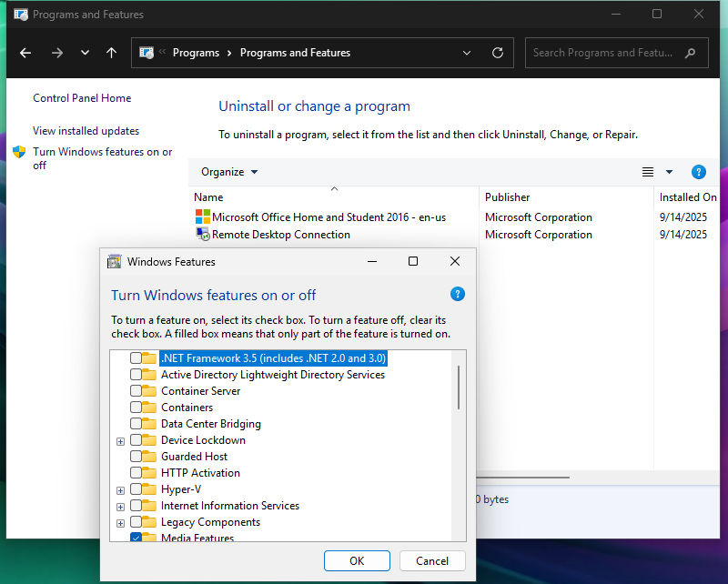
Task: Check Active Directory Lightweight Directory Services
Action: (x=136, y=374)
